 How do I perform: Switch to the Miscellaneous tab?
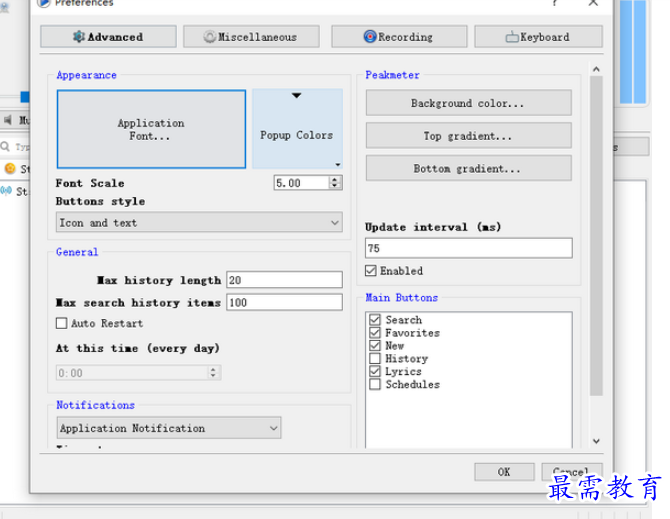click(x=250, y=37)
